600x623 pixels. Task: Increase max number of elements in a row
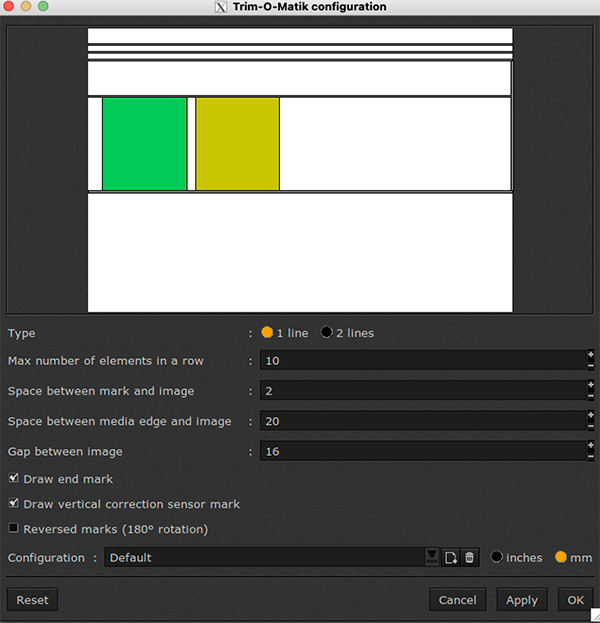590,354
